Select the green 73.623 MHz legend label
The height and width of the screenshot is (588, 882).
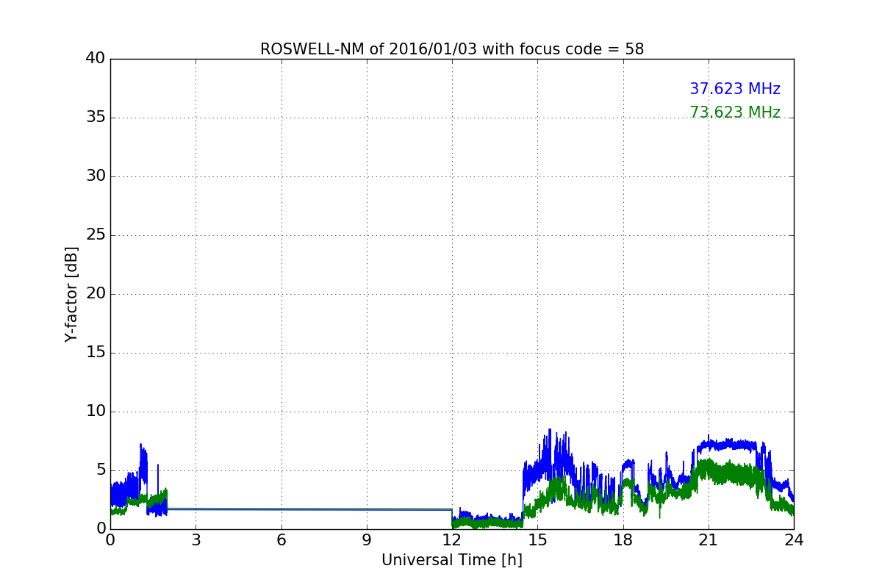735,112
